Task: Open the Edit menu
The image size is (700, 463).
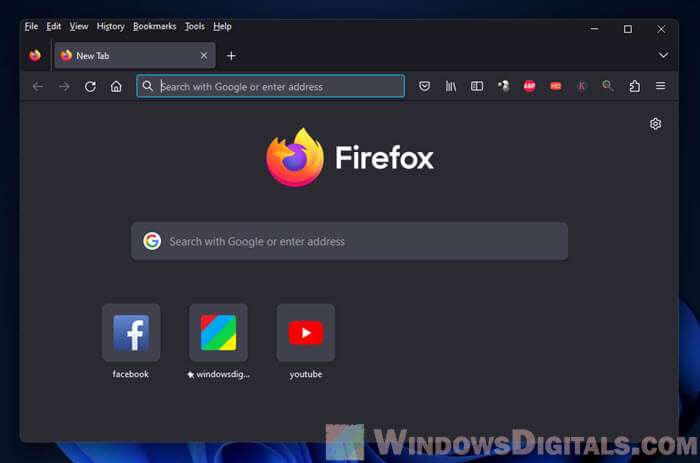Action: point(54,26)
